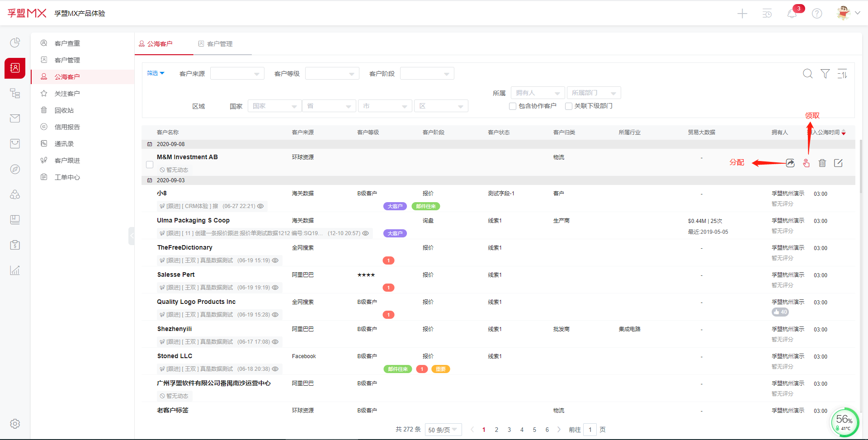
Task: Click the plus add icon in header
Action: (742, 14)
